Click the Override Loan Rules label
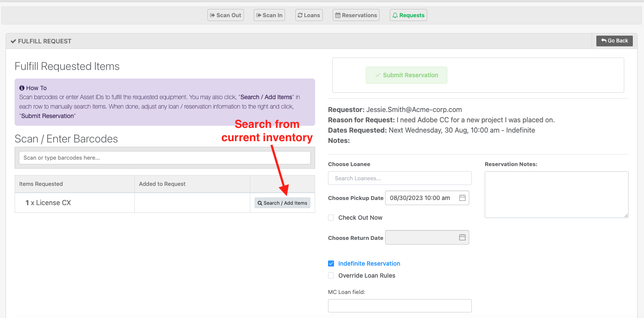Image resolution: width=644 pixels, height=318 pixels. 367,276
